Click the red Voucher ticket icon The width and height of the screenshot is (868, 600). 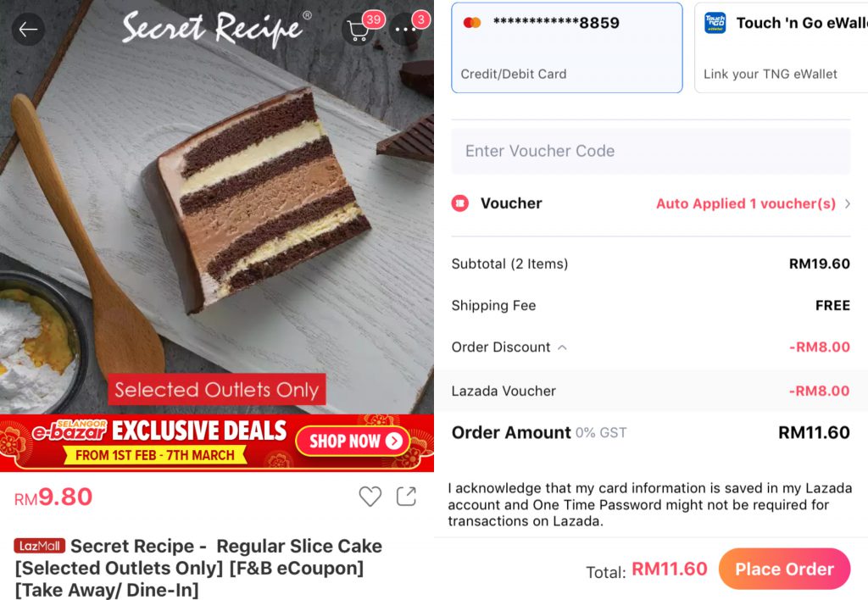pyautogui.click(x=460, y=203)
